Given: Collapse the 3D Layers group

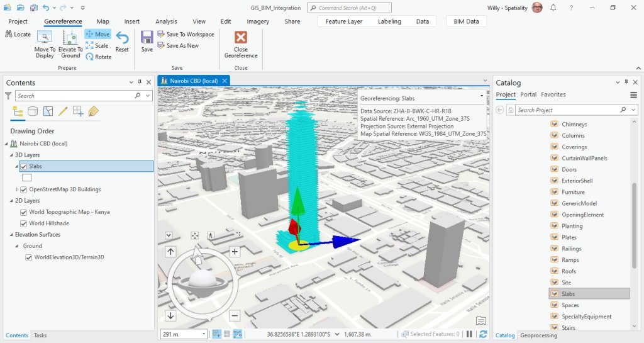Looking at the screenshot, I should pyautogui.click(x=11, y=155).
